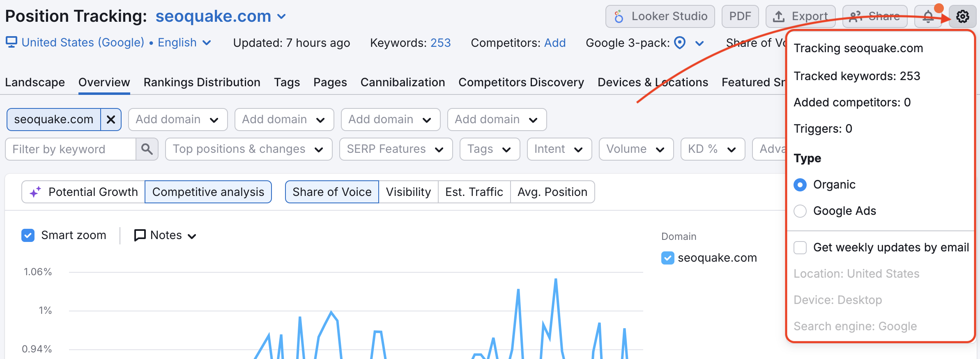Screen dimensions: 980x359
Task: Open the settings gear icon
Action: 962,16
